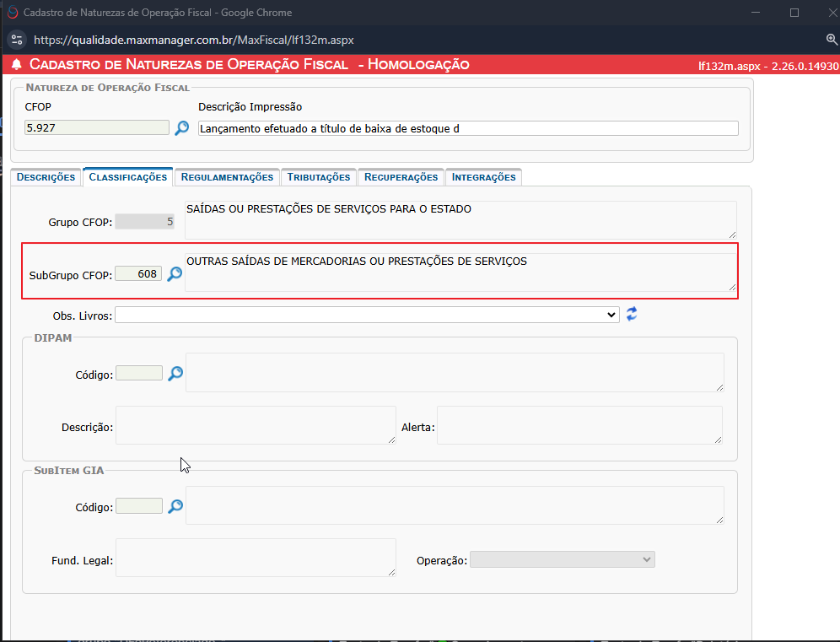Switch to the Descrições tab
The image size is (840, 642).
(46, 177)
